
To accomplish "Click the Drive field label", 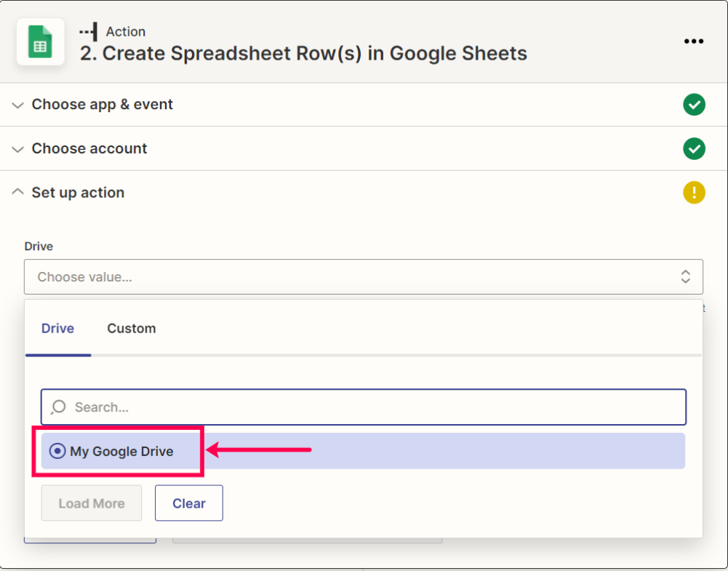I will tap(39, 246).
